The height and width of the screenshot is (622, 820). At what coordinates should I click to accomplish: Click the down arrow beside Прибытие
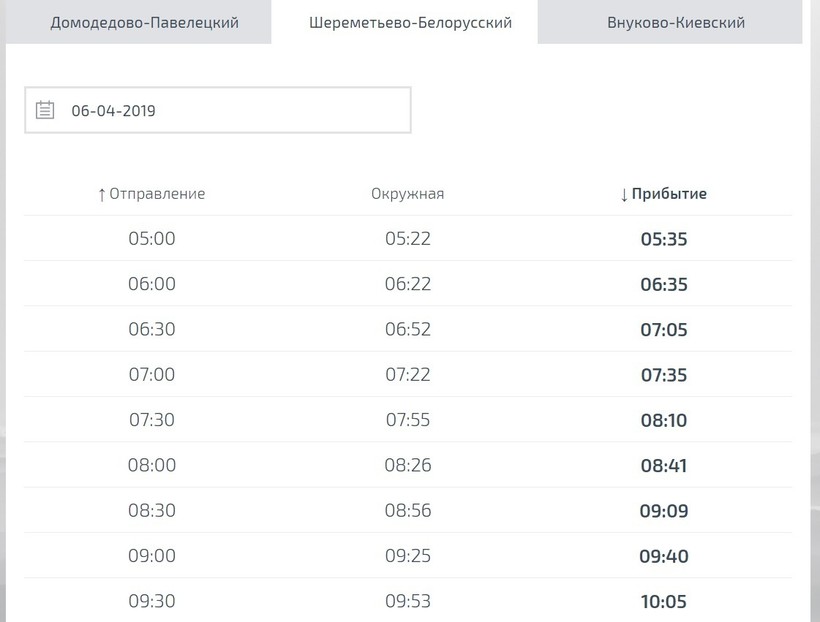coord(624,195)
